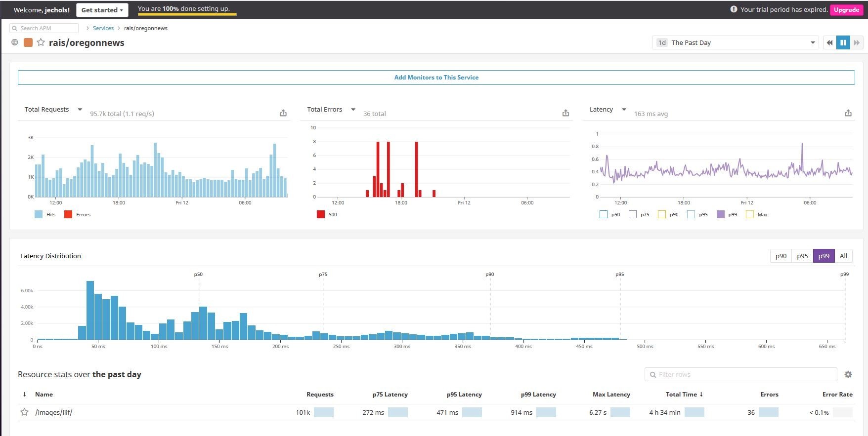Export the Latency graph
Image resolution: width=868 pixels, height=436 pixels.
(x=848, y=113)
